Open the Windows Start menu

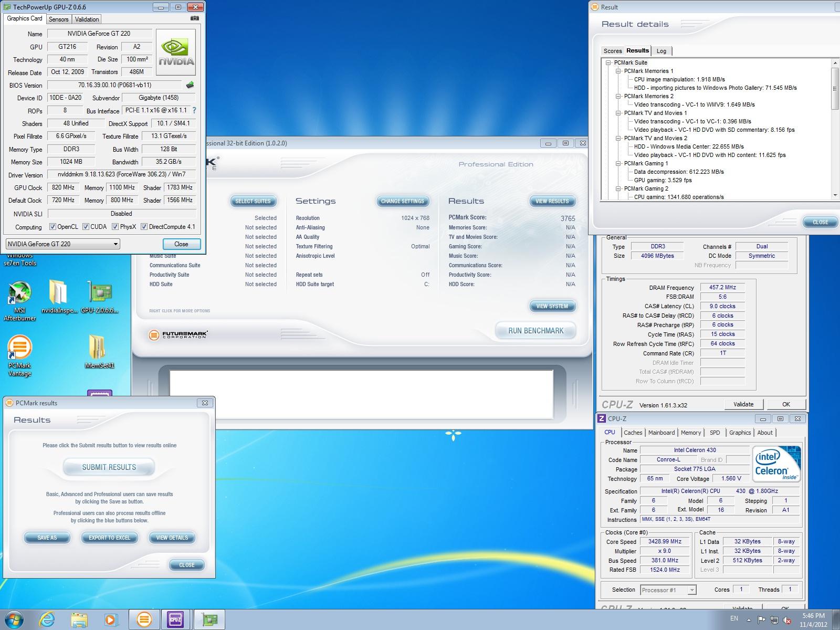click(14, 619)
